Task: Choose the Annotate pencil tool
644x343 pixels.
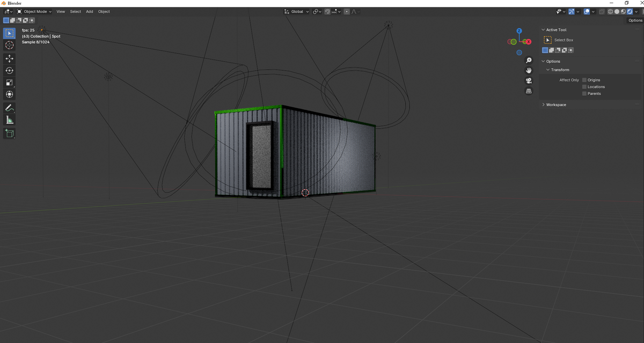Action: point(9,108)
